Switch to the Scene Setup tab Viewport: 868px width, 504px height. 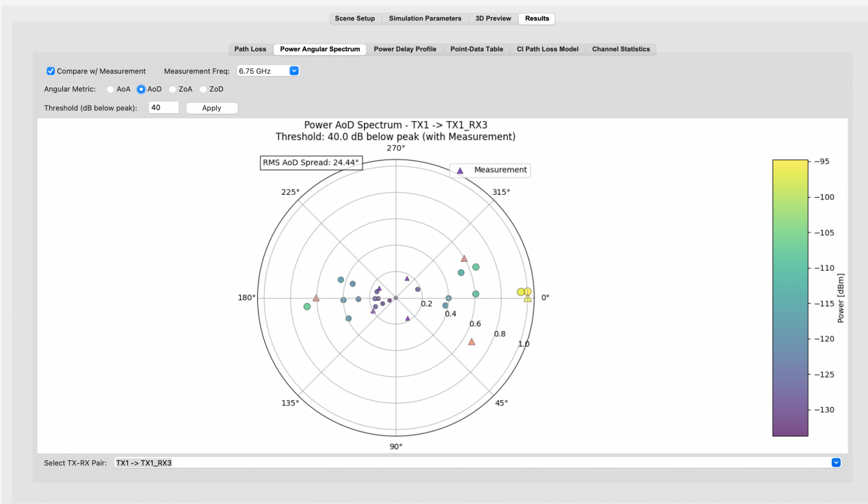pos(354,18)
